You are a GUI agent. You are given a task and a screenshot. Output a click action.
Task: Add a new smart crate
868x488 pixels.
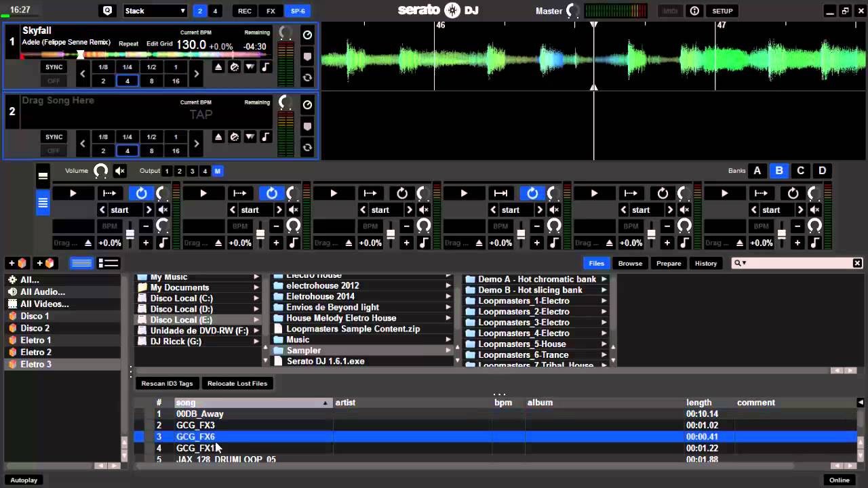point(45,263)
